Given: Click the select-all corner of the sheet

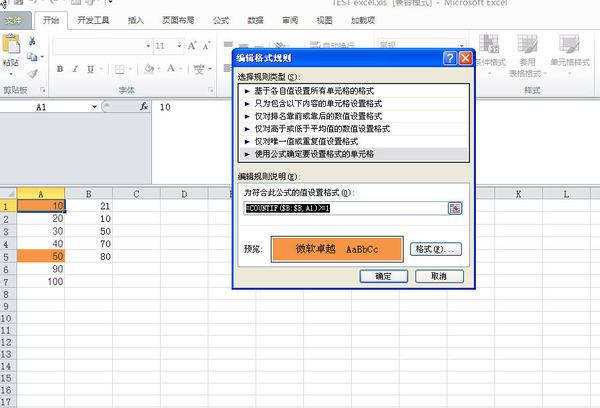Looking at the screenshot, I should (8, 194).
